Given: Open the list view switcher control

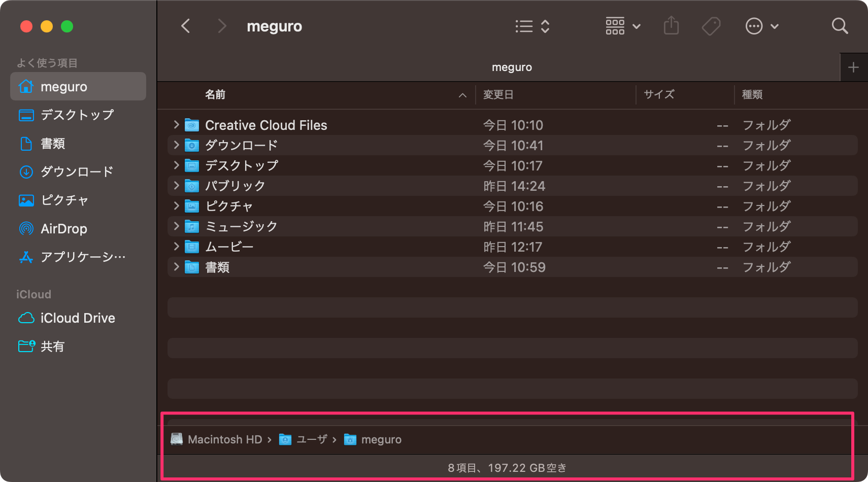Looking at the screenshot, I should 532,26.
